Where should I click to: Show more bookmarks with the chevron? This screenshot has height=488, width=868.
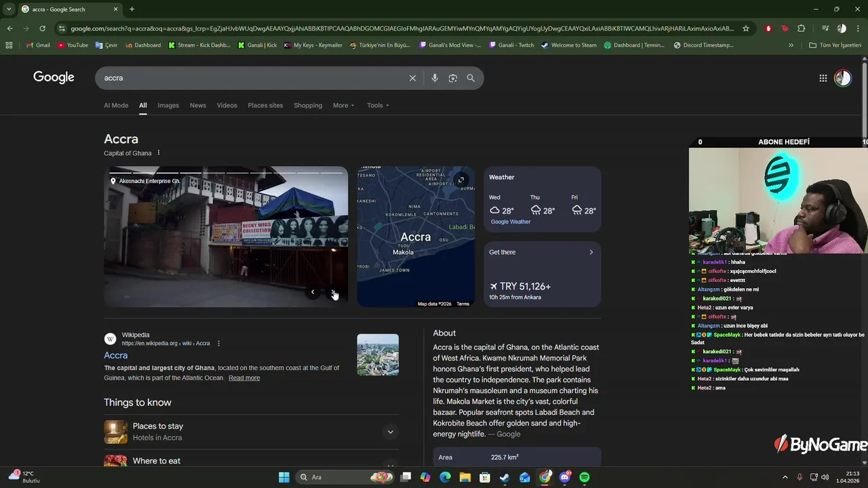point(791,45)
